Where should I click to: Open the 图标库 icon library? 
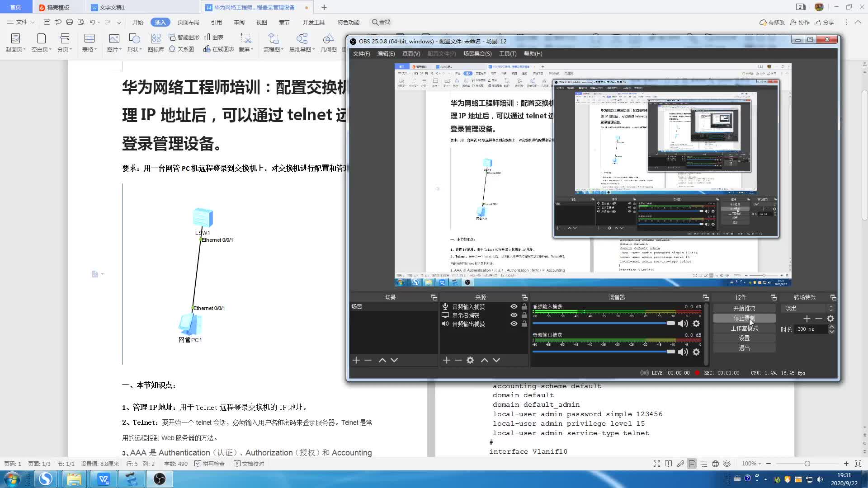coord(156,43)
